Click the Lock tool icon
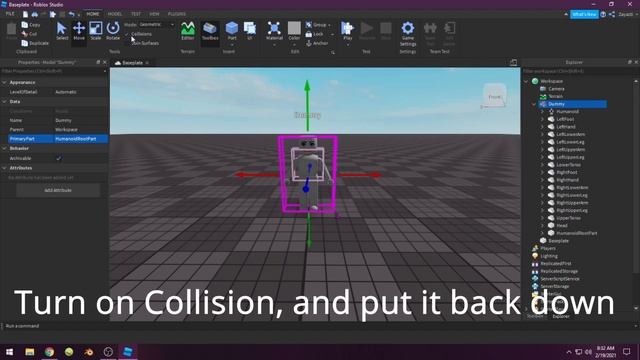The height and width of the screenshot is (360, 640). [309, 34]
